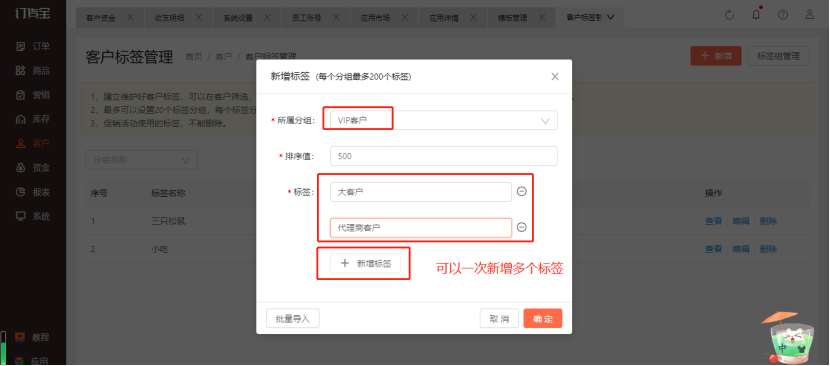Click the notification bell icon
The image size is (830, 366).
756,14
